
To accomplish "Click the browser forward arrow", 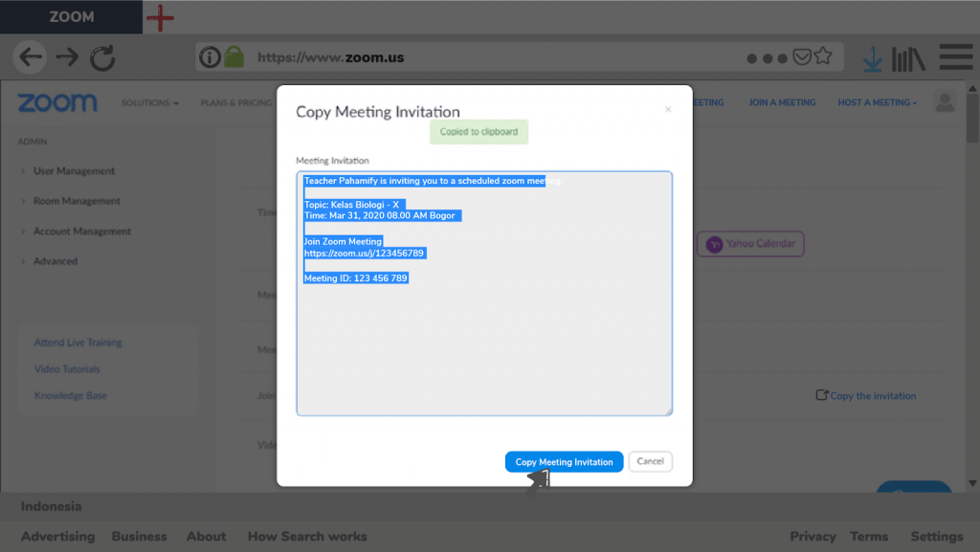I will point(67,57).
